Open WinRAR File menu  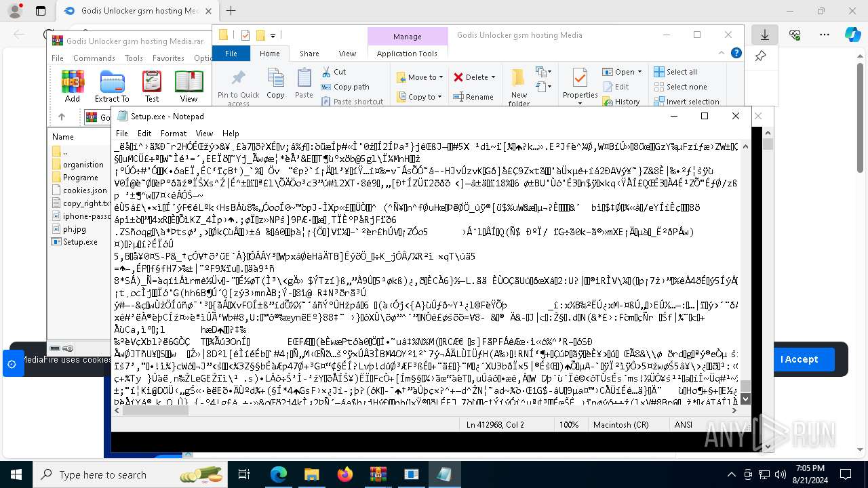[58, 58]
